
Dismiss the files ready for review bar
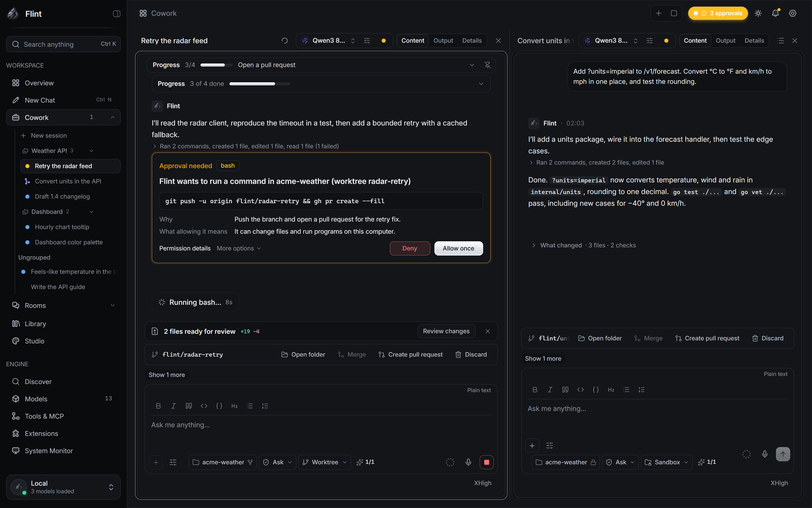[x=487, y=331]
